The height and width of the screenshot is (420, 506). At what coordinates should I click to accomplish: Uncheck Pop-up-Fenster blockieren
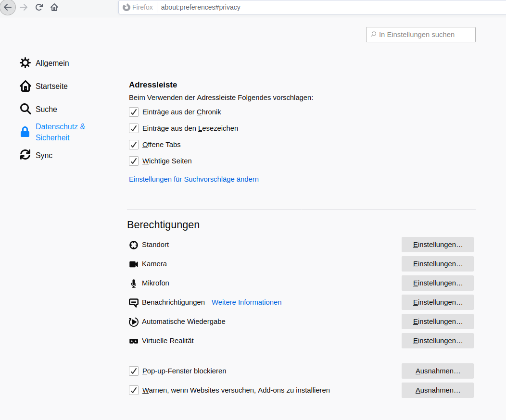click(134, 371)
